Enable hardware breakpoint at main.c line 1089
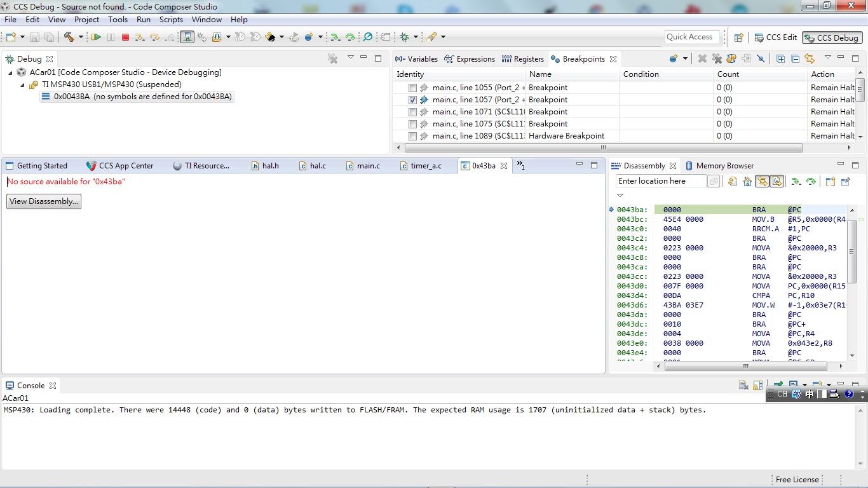The height and width of the screenshot is (488, 868). (x=413, y=136)
